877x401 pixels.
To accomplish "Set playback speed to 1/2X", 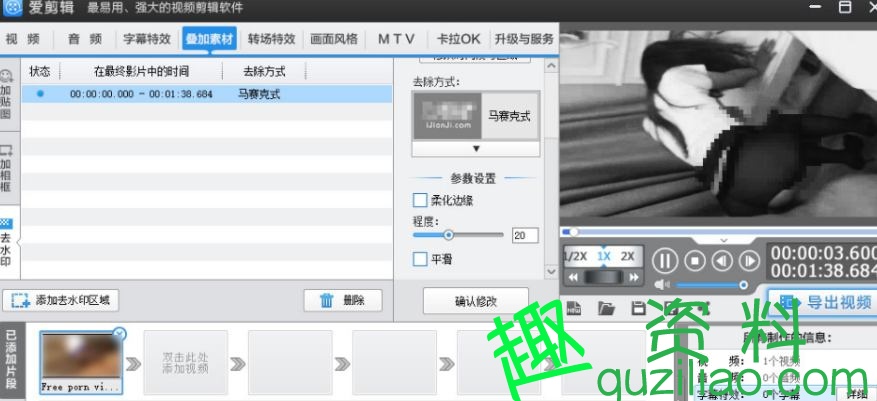I will tap(574, 257).
